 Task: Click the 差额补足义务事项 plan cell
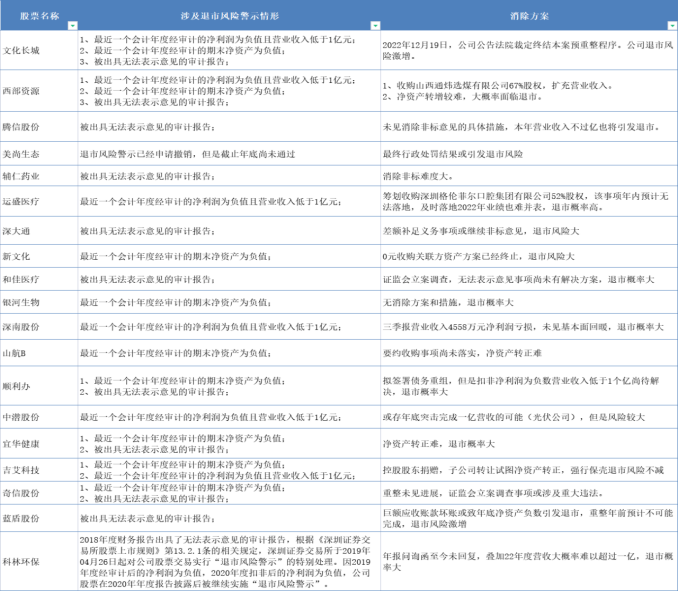pos(529,231)
